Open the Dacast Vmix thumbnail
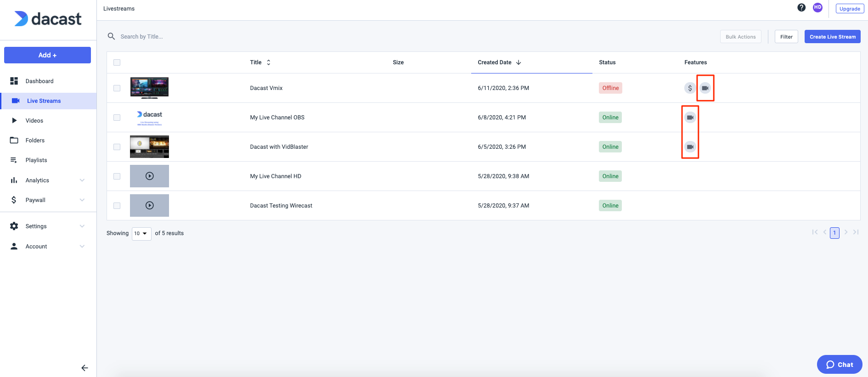 click(149, 88)
